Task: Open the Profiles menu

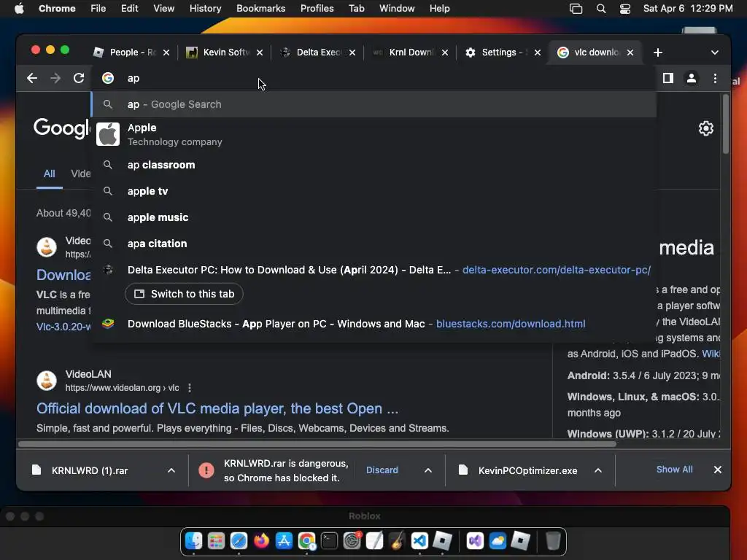Action: pos(317,9)
